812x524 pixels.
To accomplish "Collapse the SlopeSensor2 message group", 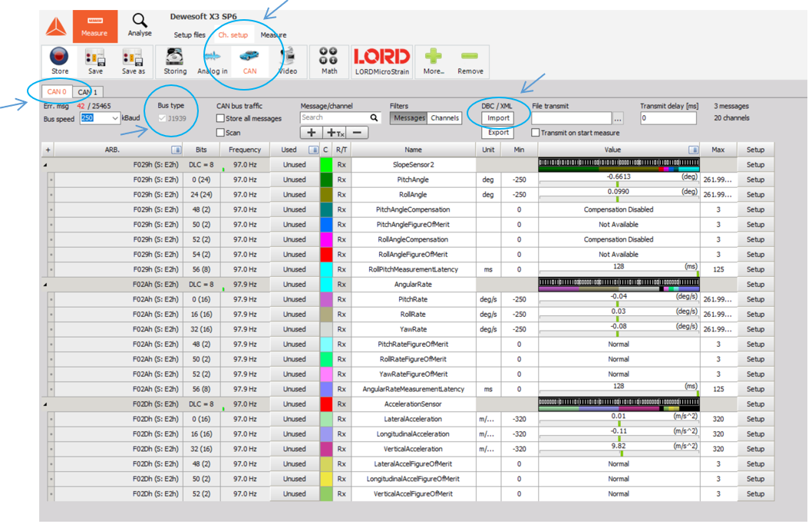I will tap(45, 165).
